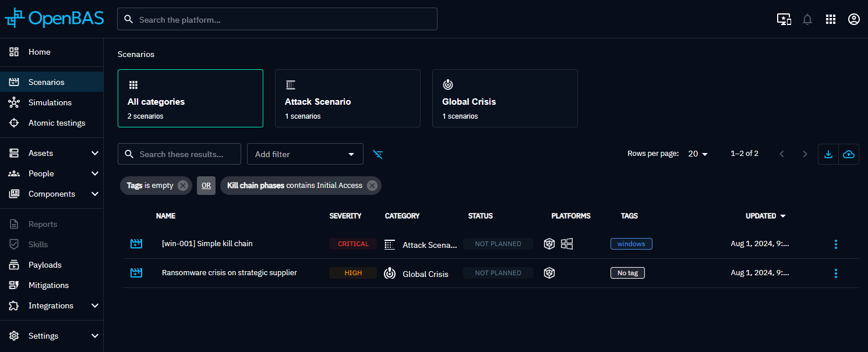868x352 pixels.
Task: Remove the 'Tags is empty' filter chip
Action: click(183, 186)
